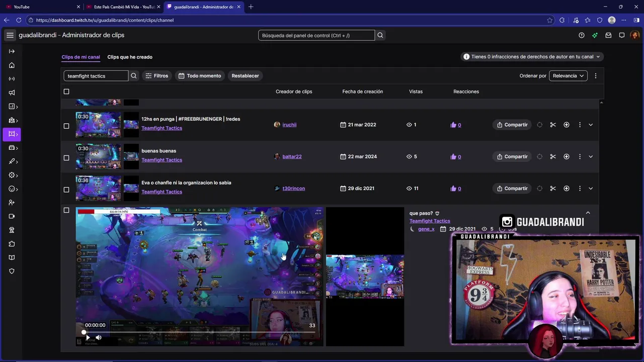The height and width of the screenshot is (362, 644).
Task: Click circled plus icon in t30rincon row
Action: click(x=567, y=189)
